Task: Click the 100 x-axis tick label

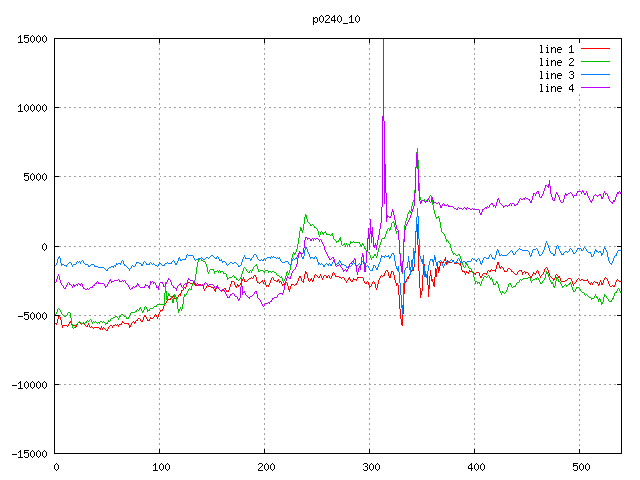Action: (160, 467)
